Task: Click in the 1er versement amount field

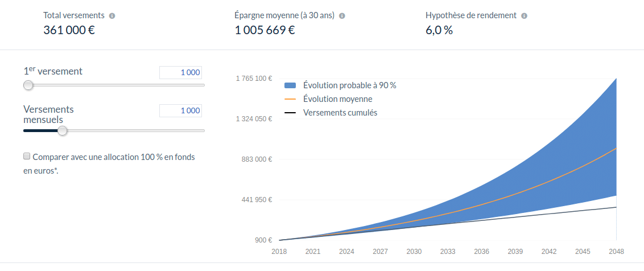Action: [181, 72]
